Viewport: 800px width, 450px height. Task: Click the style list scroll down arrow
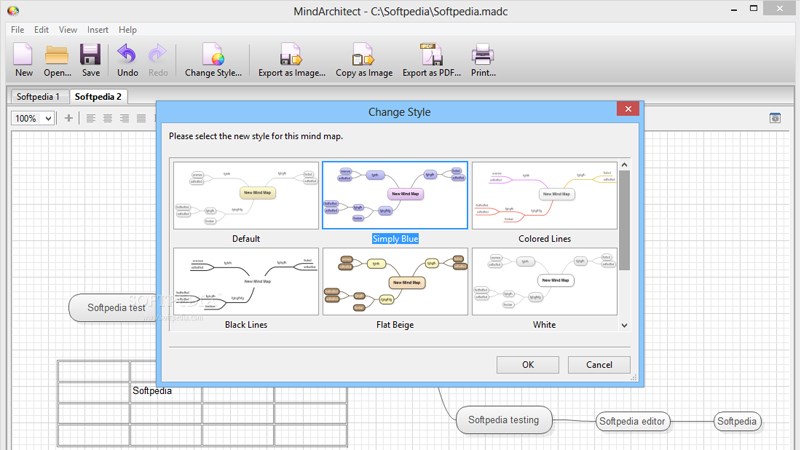coord(625,325)
